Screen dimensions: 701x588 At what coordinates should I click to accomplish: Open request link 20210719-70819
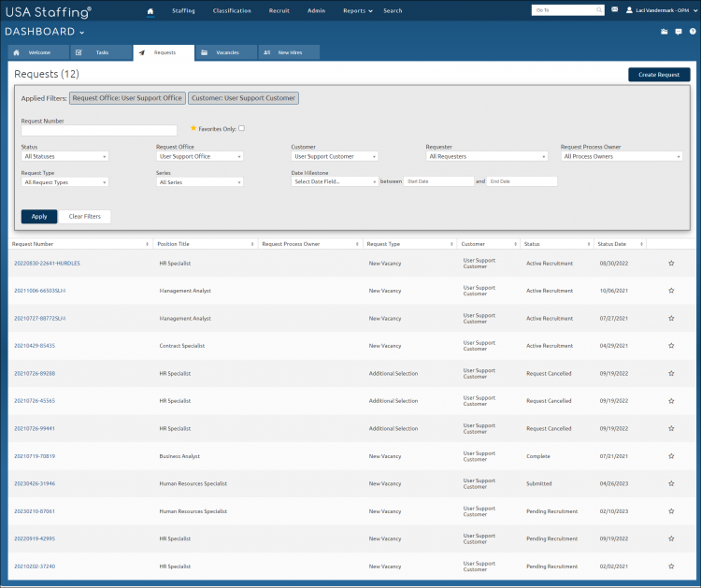(35, 456)
